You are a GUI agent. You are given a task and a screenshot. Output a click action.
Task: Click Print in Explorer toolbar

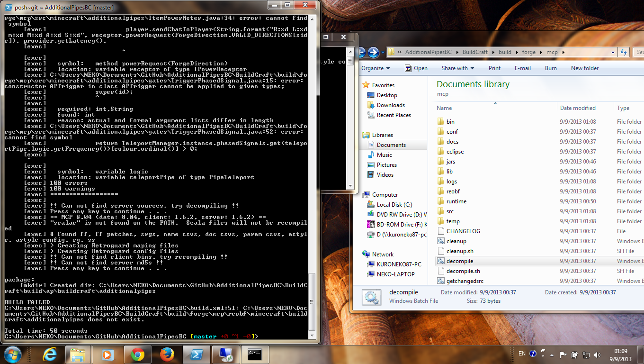[x=494, y=68]
